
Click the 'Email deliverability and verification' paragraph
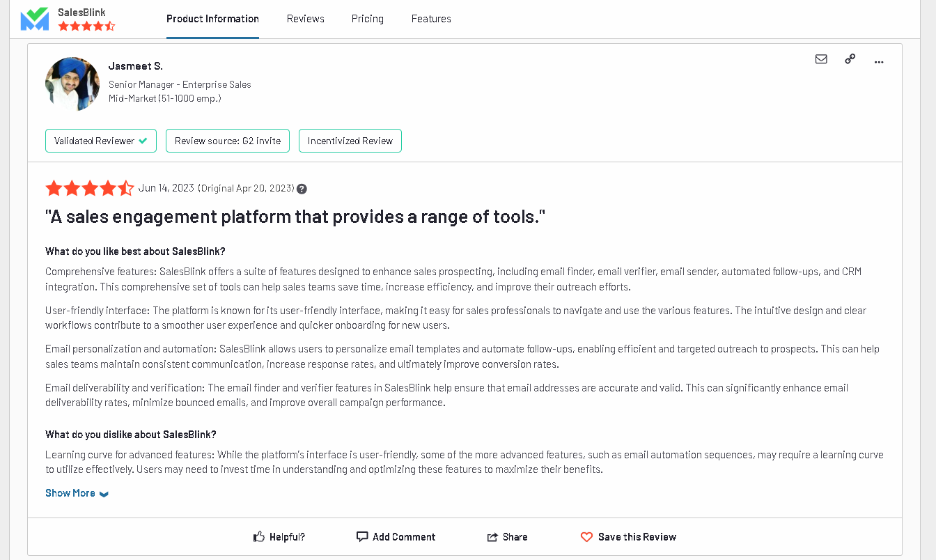(x=446, y=396)
